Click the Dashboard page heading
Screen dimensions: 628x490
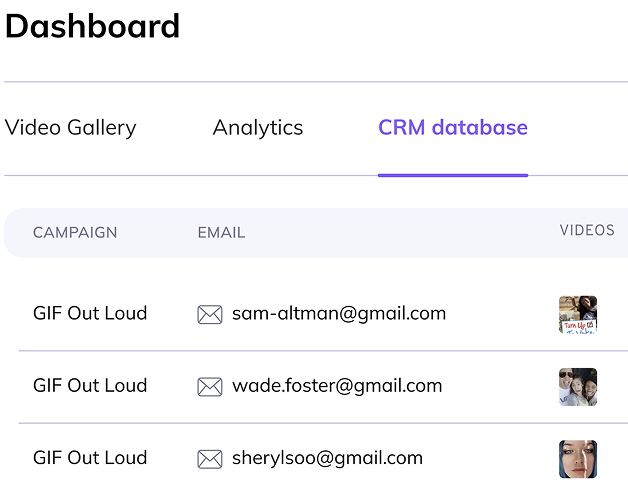93,26
